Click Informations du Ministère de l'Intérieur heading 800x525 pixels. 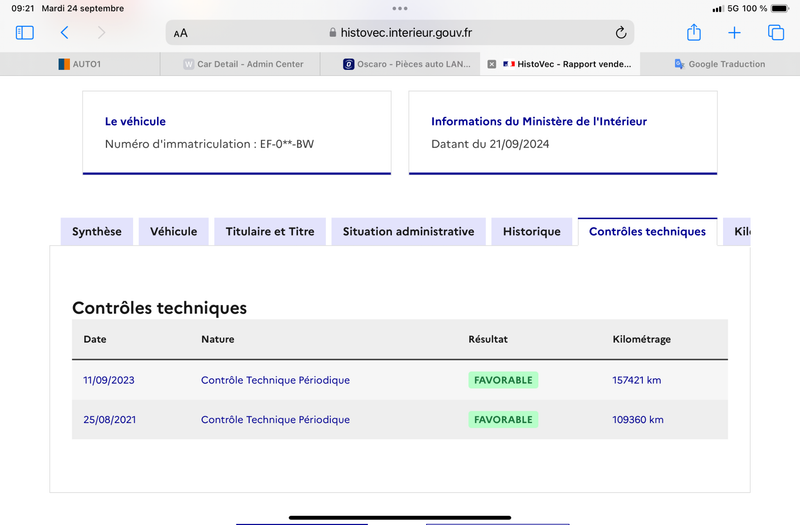[x=539, y=121]
